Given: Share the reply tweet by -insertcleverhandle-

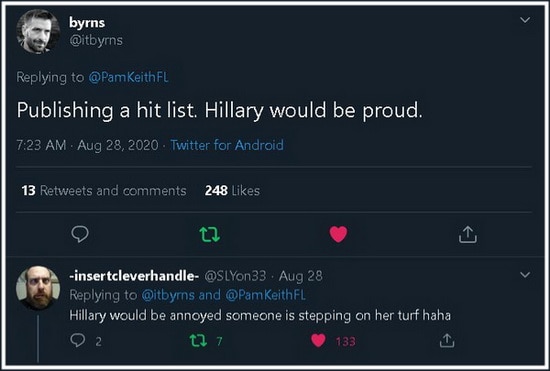Looking at the screenshot, I should coord(447,340).
